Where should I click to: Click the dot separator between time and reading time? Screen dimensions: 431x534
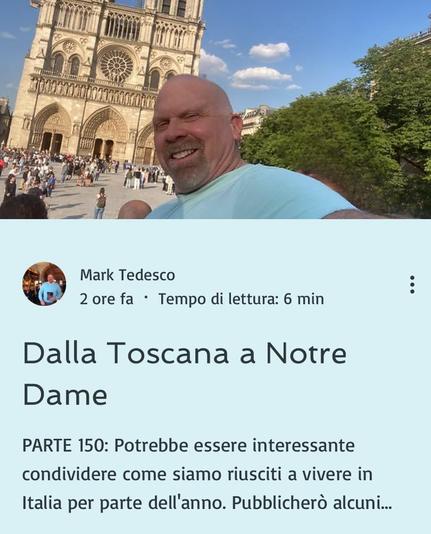click(146, 298)
